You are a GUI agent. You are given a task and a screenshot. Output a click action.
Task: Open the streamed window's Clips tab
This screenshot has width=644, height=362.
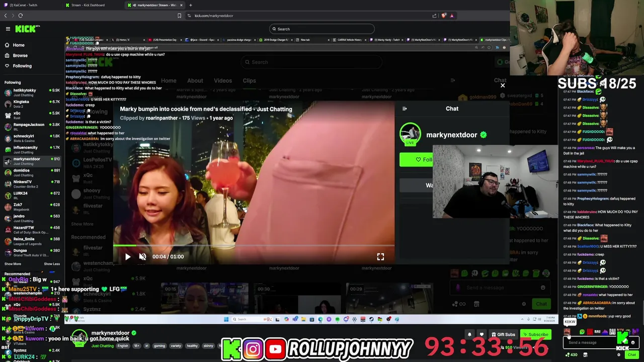[249, 80]
